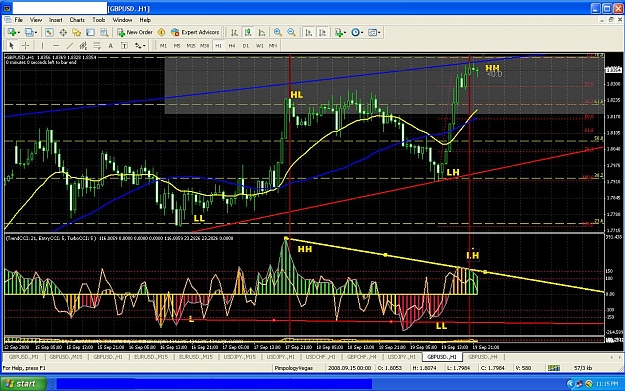Viewport: 625px width, 391px height.
Task: Open a new chart with the New Chart icon
Action: click(11, 32)
